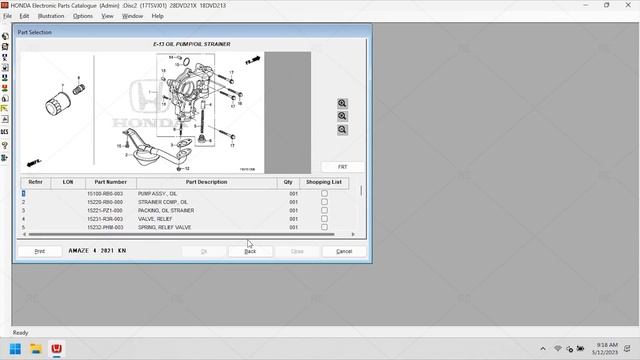This screenshot has width=640, height=360.
Task: Click the Refnr column header
Action: point(36,182)
